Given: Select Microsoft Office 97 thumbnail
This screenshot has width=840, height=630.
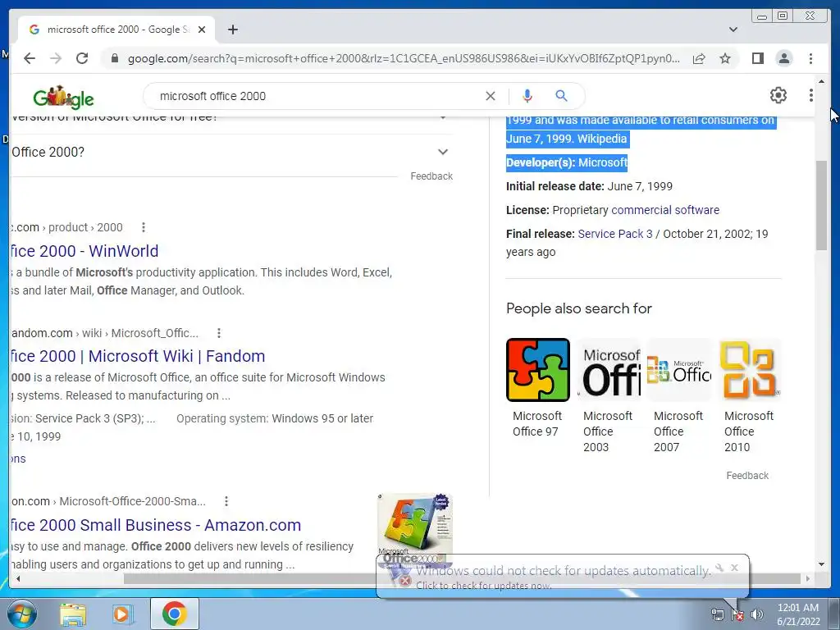Looking at the screenshot, I should (x=538, y=370).
